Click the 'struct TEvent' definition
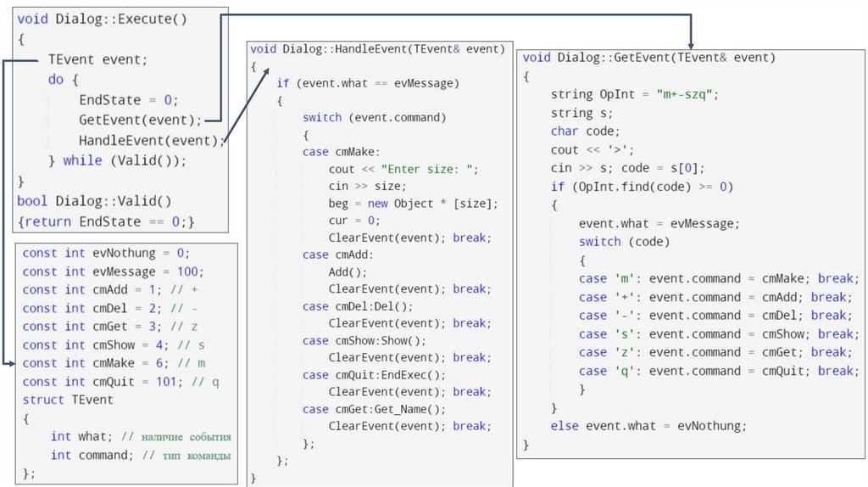 coord(68,400)
